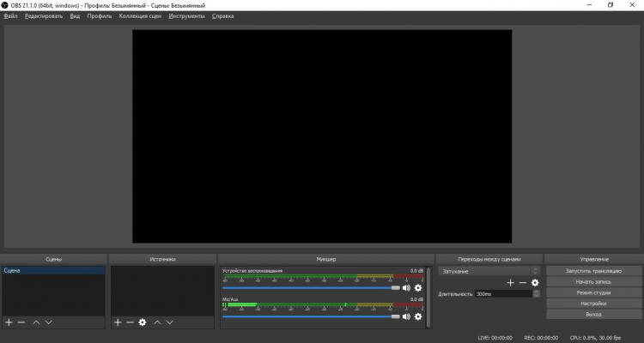
Task: Open transition properties gear icon
Action: (x=535, y=283)
